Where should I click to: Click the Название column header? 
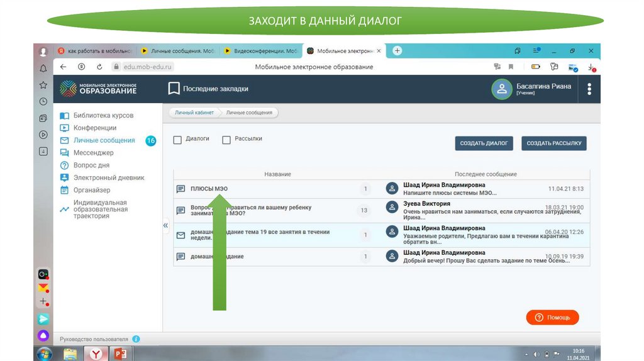coord(277,174)
